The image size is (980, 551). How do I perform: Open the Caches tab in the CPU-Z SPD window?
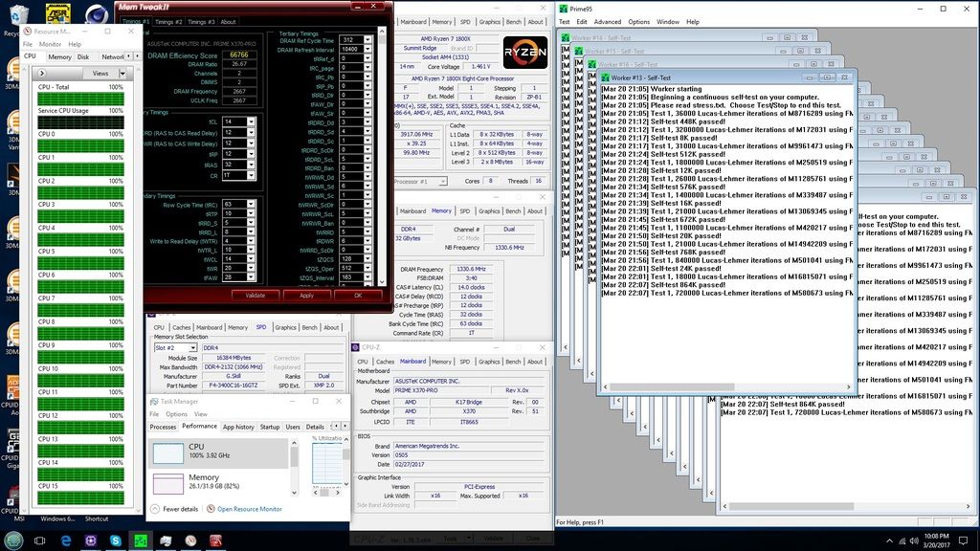(181, 327)
